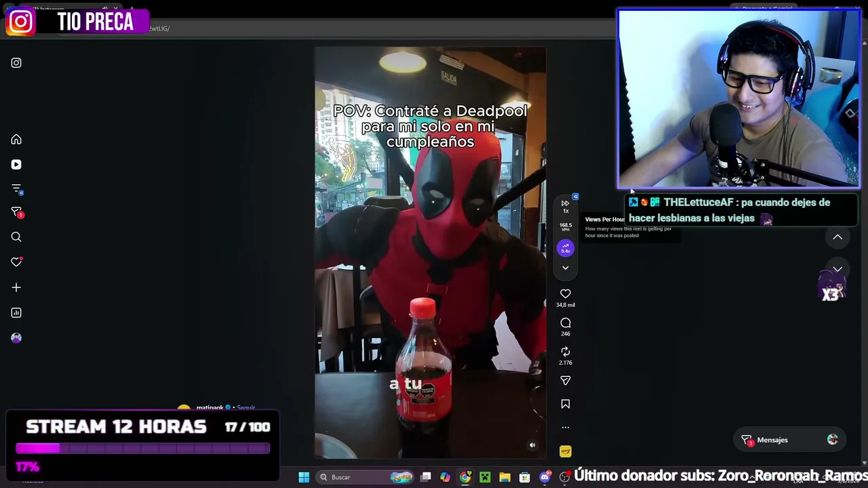The image size is (868, 488).
Task: Click the Instagram logo in the sidebar
Action: coord(16,63)
